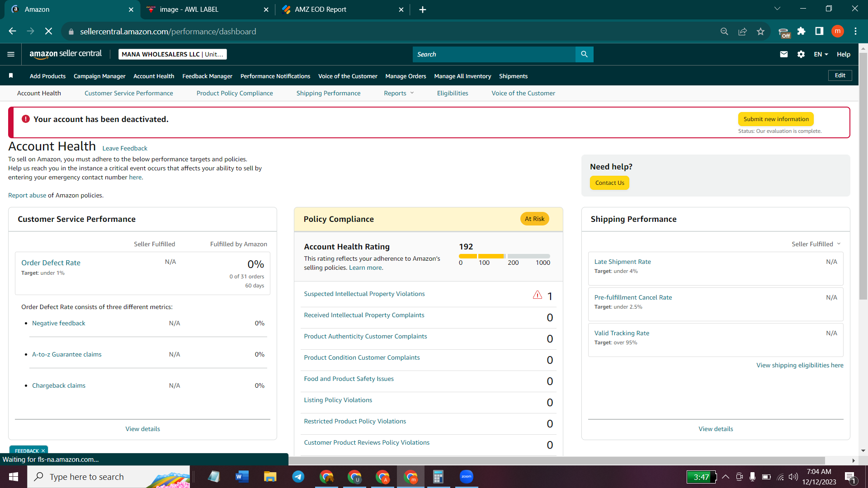
Task: Open the Windows notification center
Action: (850, 477)
